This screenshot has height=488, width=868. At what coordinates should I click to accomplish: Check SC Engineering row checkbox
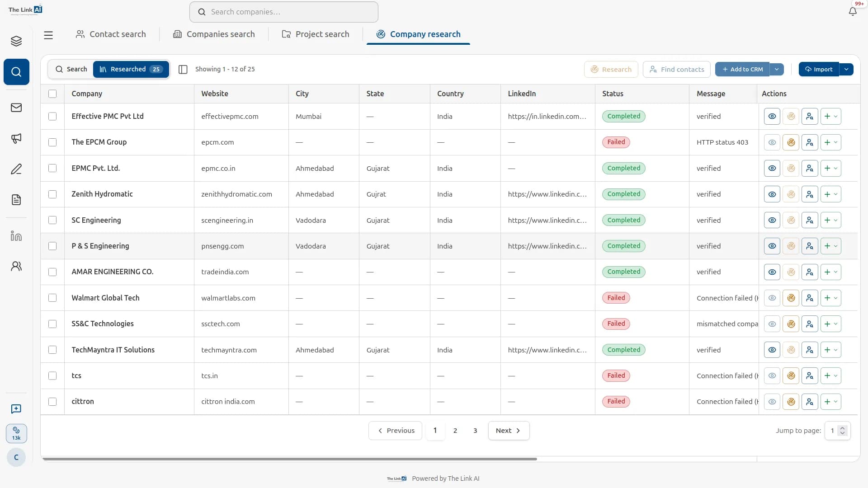click(52, 221)
